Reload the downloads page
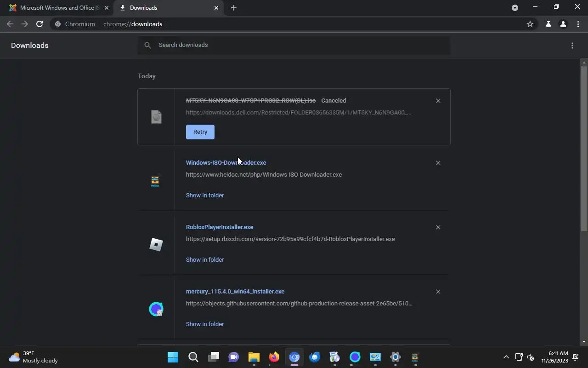Viewport: 588px width, 368px height. [x=40, y=24]
